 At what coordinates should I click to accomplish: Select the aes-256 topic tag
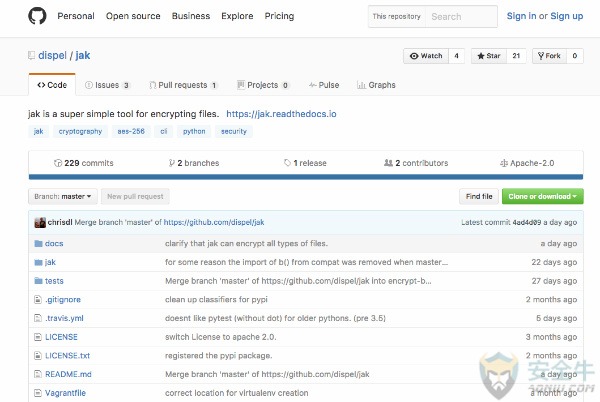click(131, 132)
